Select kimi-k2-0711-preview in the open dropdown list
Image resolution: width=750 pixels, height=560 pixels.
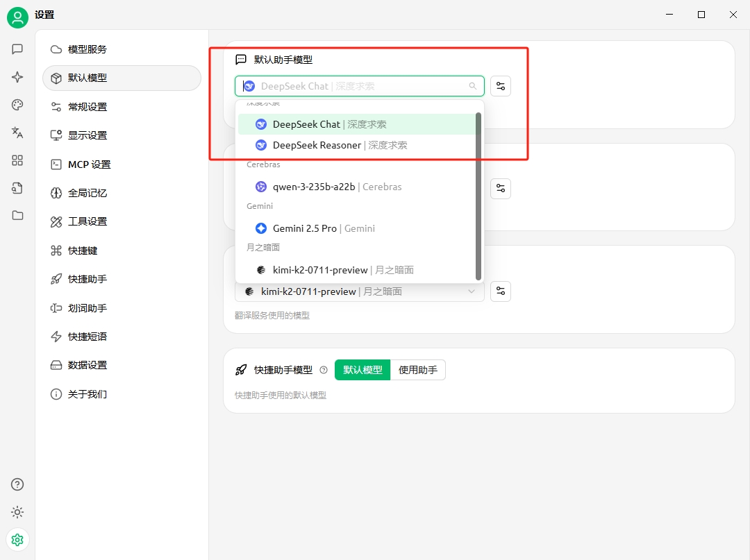click(357, 270)
